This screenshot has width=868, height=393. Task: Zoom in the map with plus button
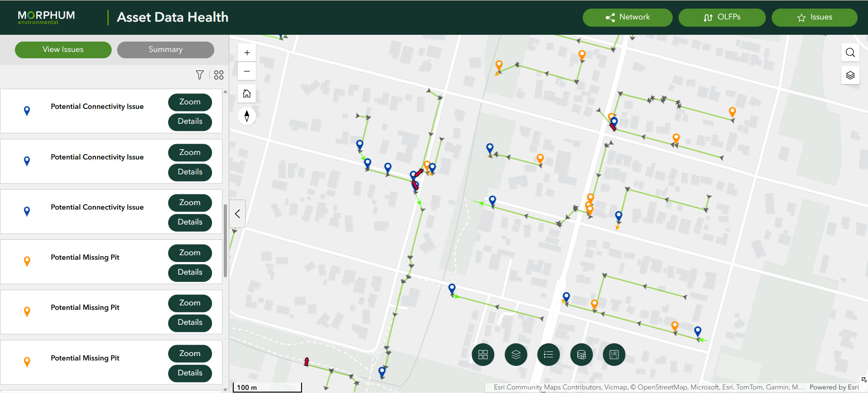(247, 53)
